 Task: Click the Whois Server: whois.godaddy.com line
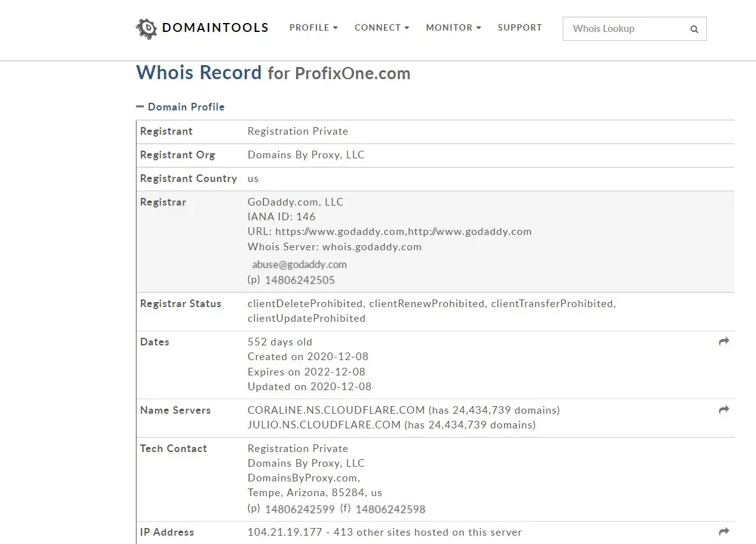[334, 246]
